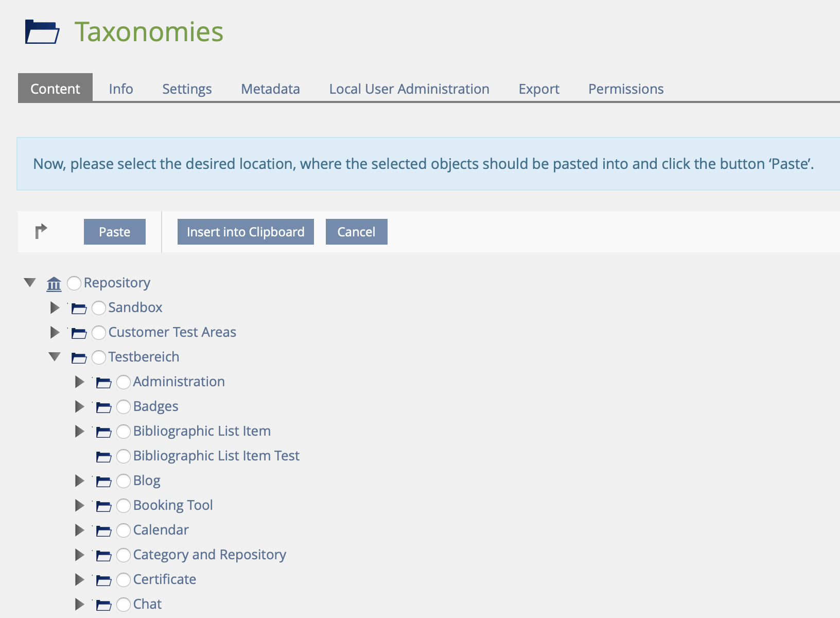Select the Repository radio button
The image size is (840, 618).
point(74,283)
